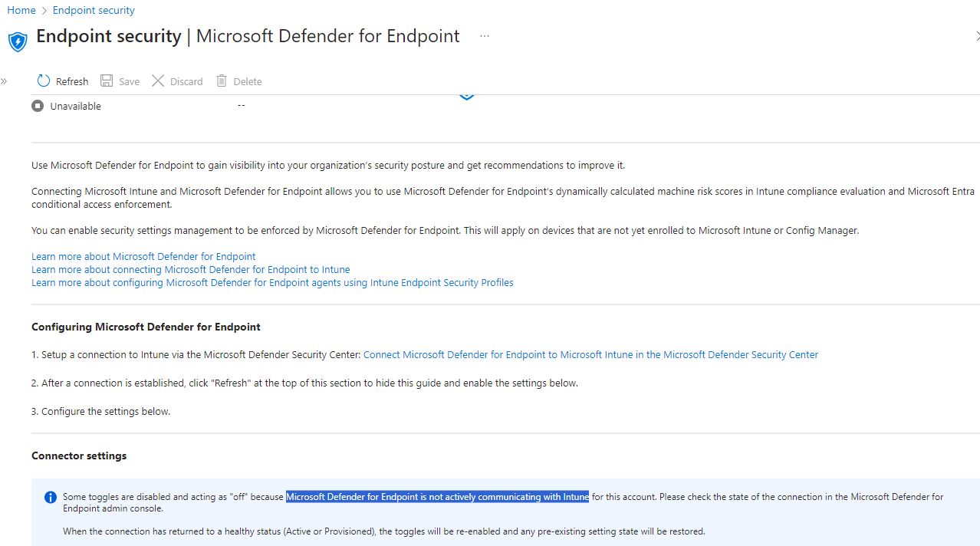Expand the side navigation double chevron
The height and width of the screenshot is (546, 980).
(x=4, y=81)
